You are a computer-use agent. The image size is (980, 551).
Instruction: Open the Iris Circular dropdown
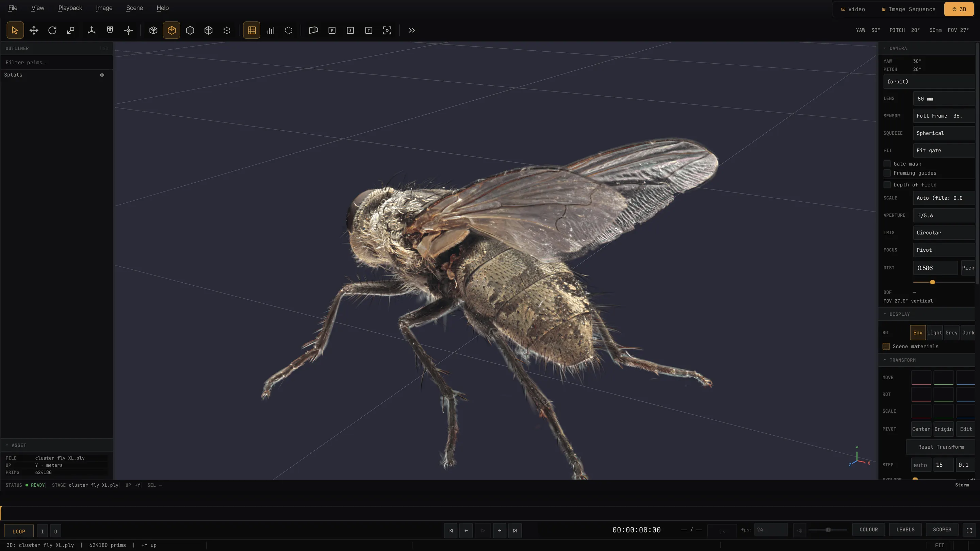[944, 233]
